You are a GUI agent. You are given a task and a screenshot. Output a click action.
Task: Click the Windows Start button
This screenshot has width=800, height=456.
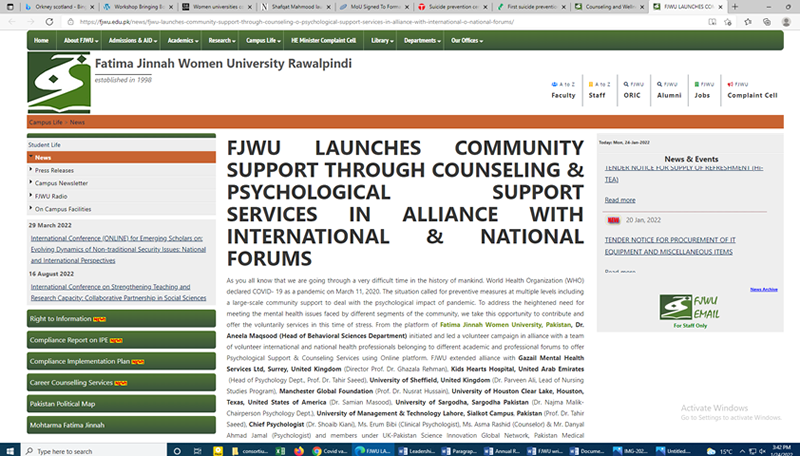(x=10, y=451)
